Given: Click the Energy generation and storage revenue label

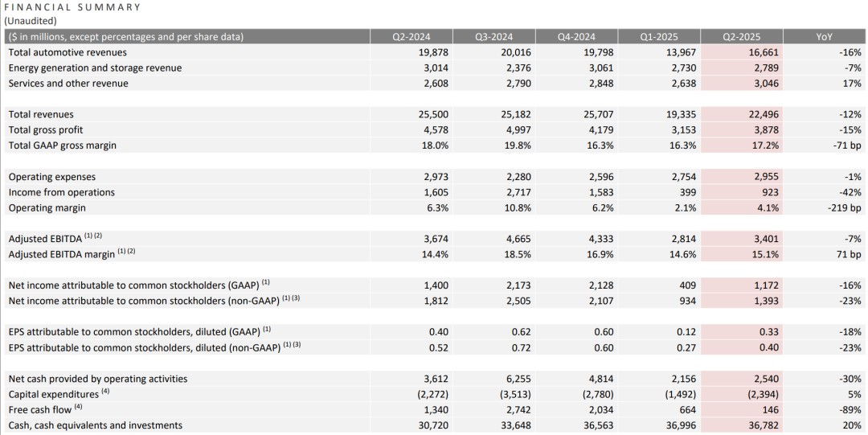Looking at the screenshot, I should [x=95, y=68].
